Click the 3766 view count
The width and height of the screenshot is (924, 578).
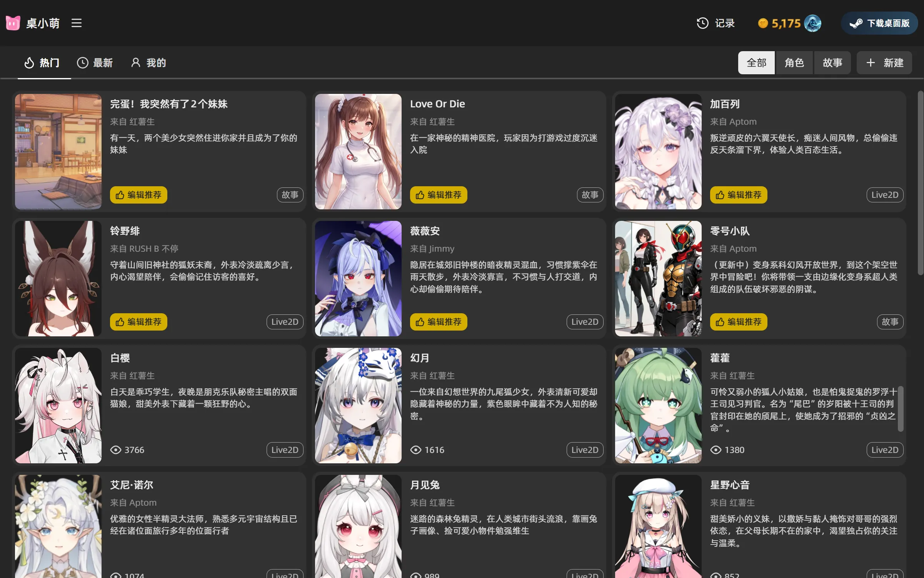pyautogui.click(x=134, y=450)
